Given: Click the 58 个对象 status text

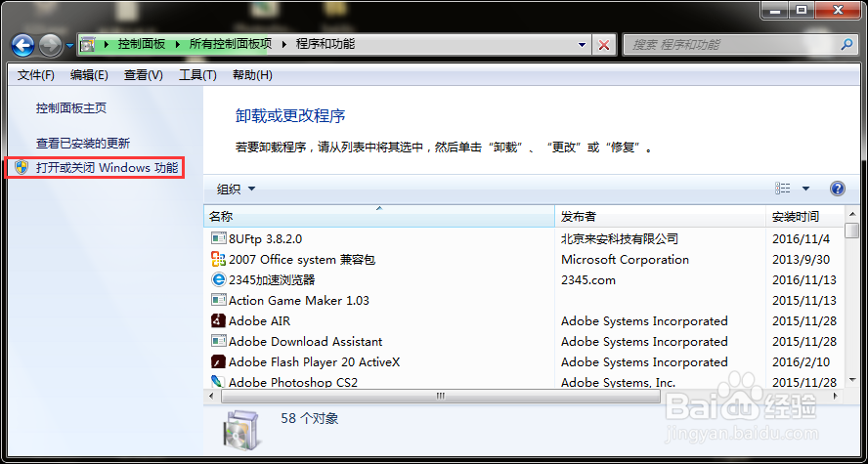Looking at the screenshot, I should click(310, 418).
